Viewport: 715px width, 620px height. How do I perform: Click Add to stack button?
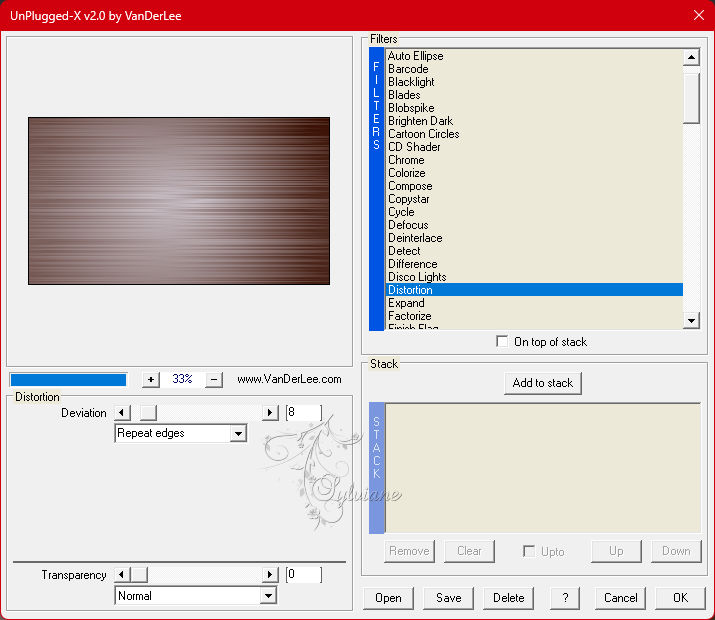point(543,383)
